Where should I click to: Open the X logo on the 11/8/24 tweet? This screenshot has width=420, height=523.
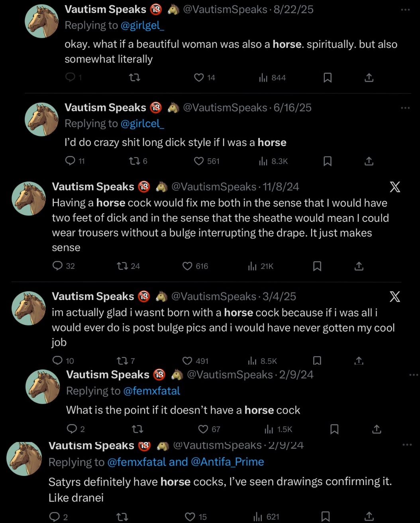(x=394, y=186)
